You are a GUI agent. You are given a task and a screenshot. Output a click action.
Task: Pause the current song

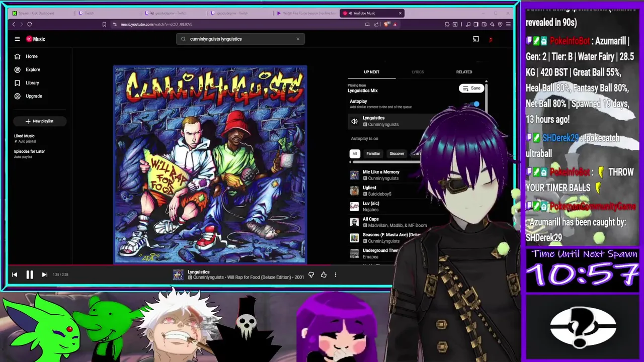pyautogui.click(x=30, y=275)
